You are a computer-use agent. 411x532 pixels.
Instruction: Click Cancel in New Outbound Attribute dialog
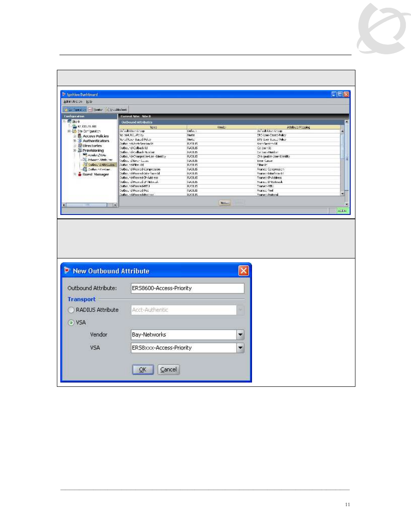coord(168,370)
